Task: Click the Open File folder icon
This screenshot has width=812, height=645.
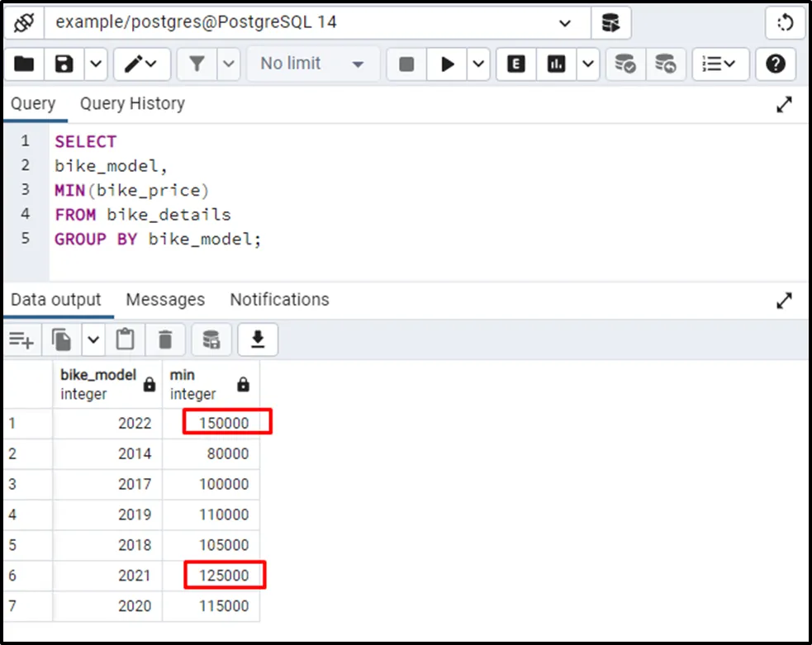Action: point(24,64)
